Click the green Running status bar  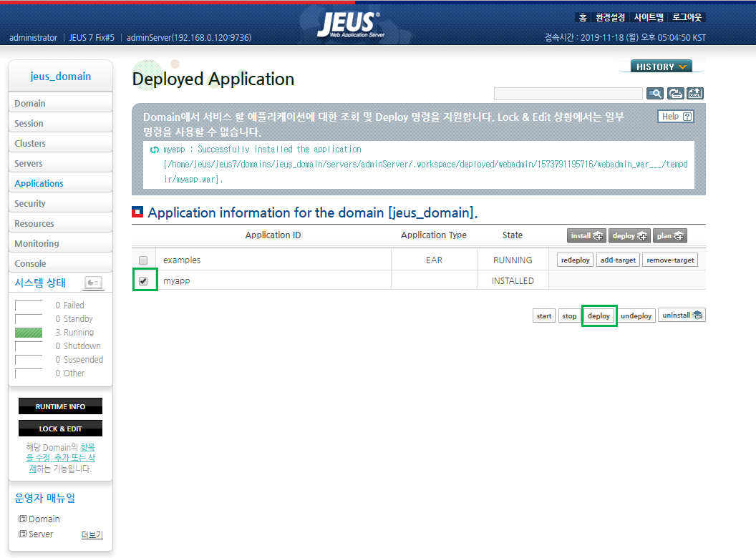click(29, 333)
